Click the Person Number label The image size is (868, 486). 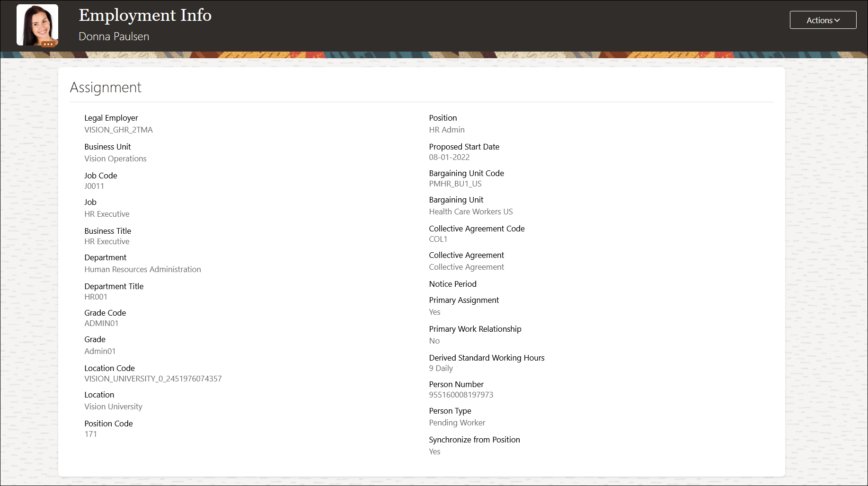coord(456,384)
